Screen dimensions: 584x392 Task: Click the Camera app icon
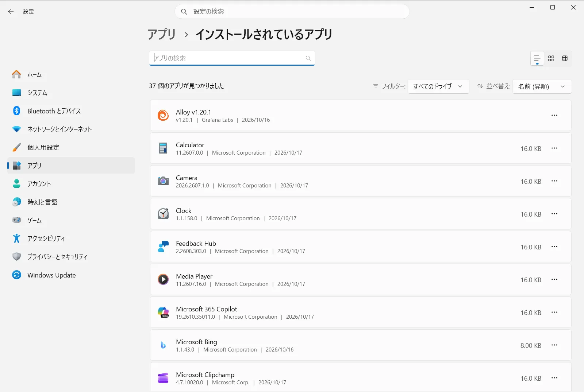163,181
